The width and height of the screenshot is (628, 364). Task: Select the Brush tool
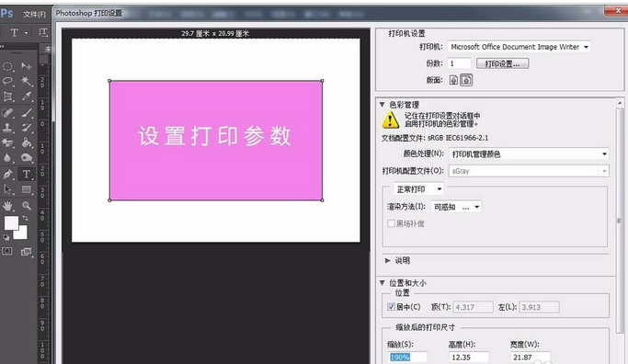(27, 112)
